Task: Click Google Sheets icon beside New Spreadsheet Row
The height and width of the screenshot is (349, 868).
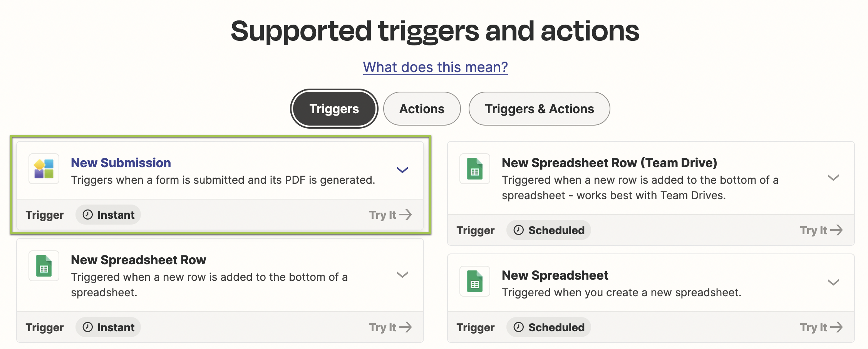Action: [44, 266]
